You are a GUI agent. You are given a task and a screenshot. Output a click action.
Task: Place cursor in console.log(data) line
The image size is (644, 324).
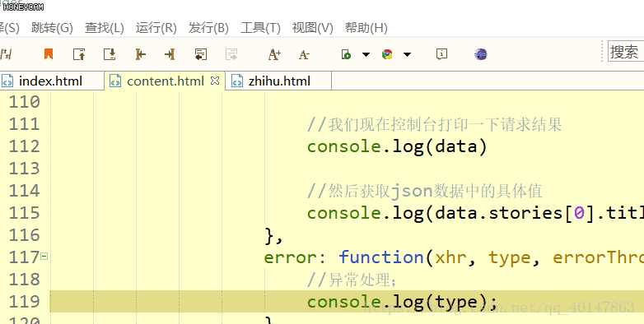(x=397, y=147)
